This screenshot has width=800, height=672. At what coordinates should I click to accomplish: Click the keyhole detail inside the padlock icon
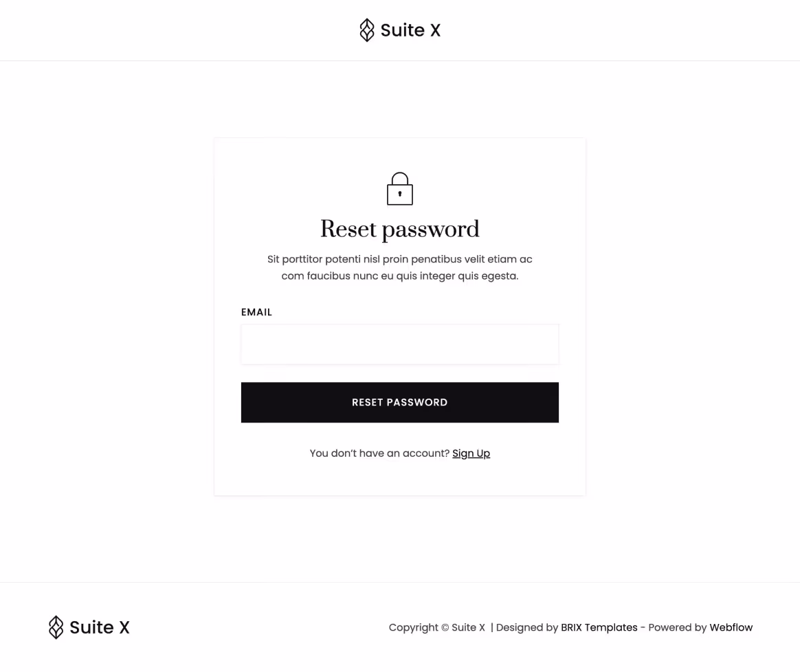pos(399,194)
